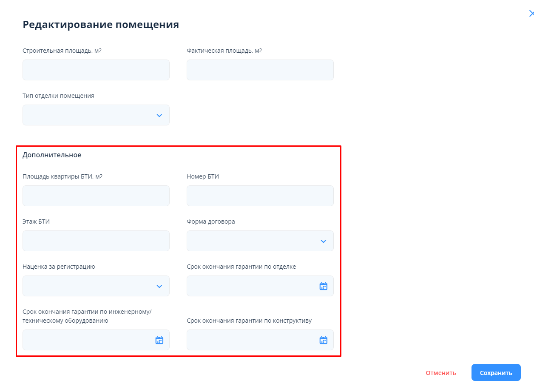Select the Номер БТИ input field

260,196
